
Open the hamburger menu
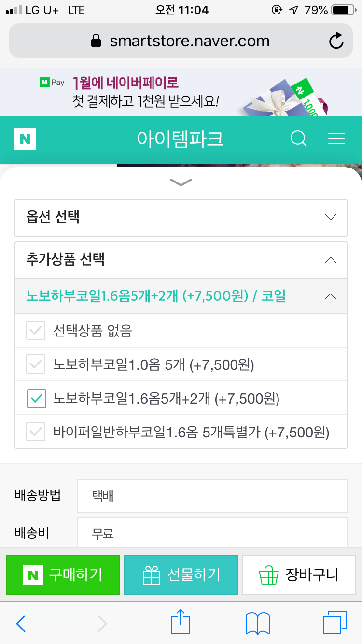coord(336,140)
